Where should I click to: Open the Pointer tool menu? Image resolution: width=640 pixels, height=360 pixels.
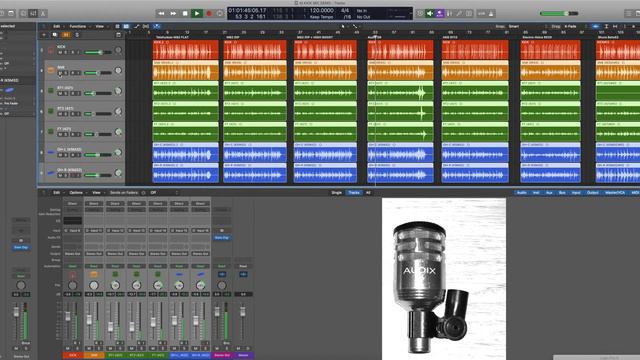(343, 26)
